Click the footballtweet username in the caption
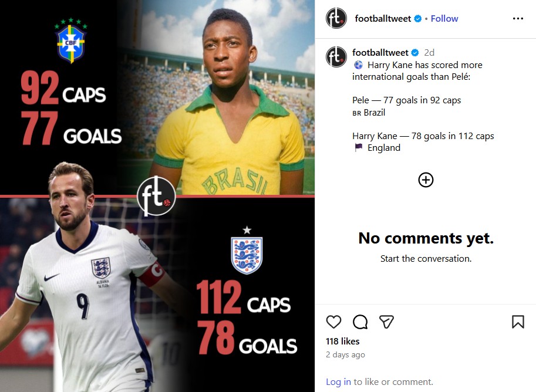This screenshot has width=536, height=392. 380,53
